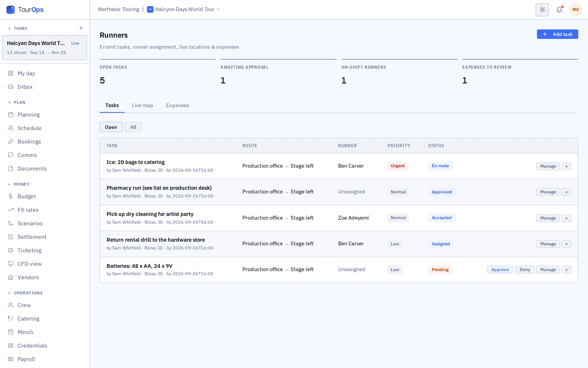This screenshot has height=368, width=588.
Task: Switch to the Expenses tab
Action: click(178, 106)
